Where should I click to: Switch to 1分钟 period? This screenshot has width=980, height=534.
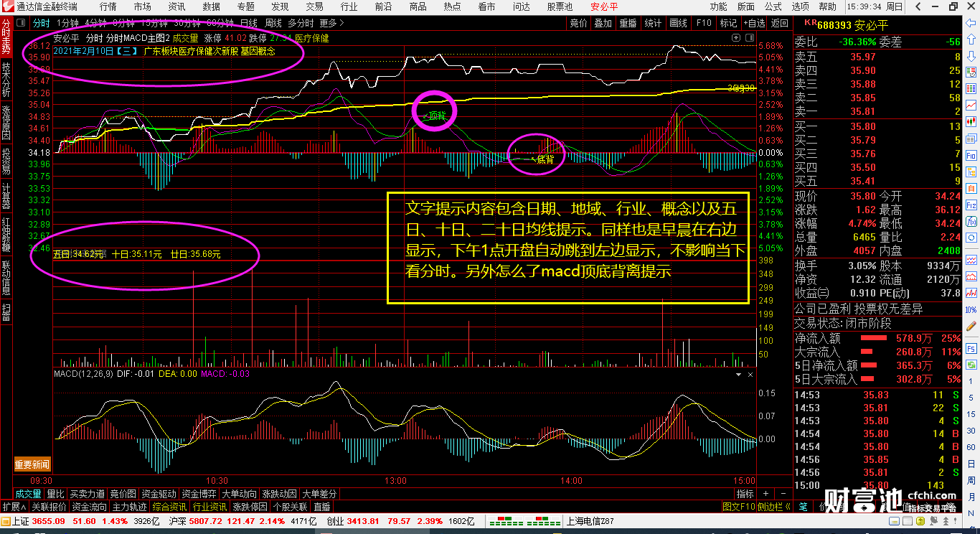pyautogui.click(x=67, y=23)
